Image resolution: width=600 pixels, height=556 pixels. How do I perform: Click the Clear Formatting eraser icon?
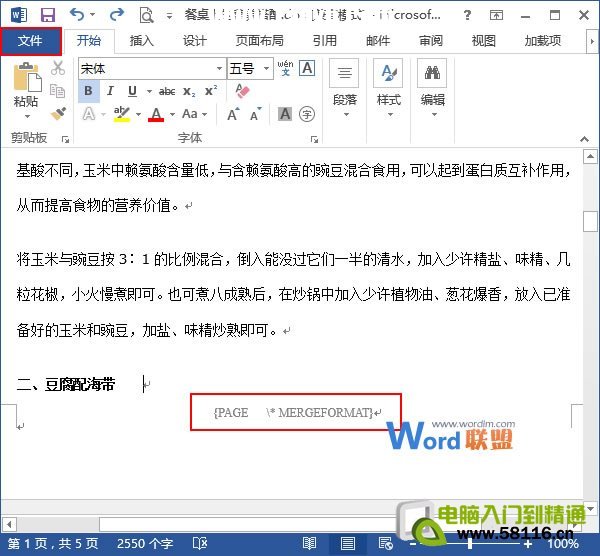242,91
